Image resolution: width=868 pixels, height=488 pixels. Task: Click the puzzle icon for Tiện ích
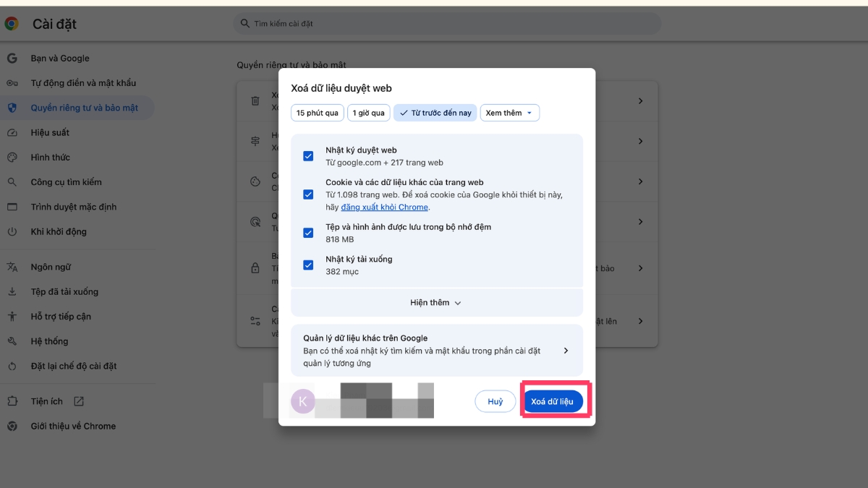(12, 401)
